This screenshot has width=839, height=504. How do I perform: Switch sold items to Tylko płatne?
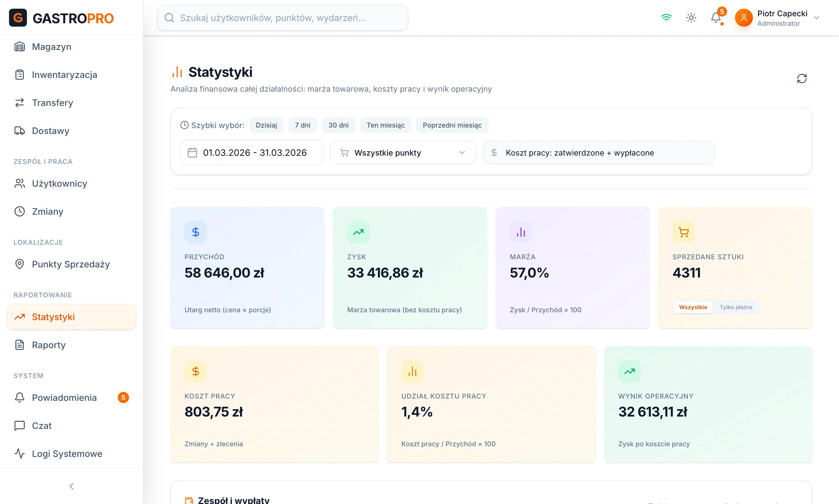coord(736,307)
